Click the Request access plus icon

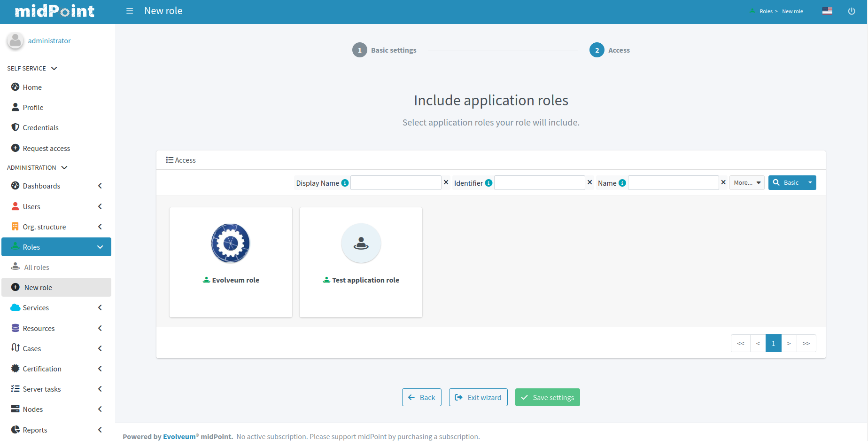15,148
